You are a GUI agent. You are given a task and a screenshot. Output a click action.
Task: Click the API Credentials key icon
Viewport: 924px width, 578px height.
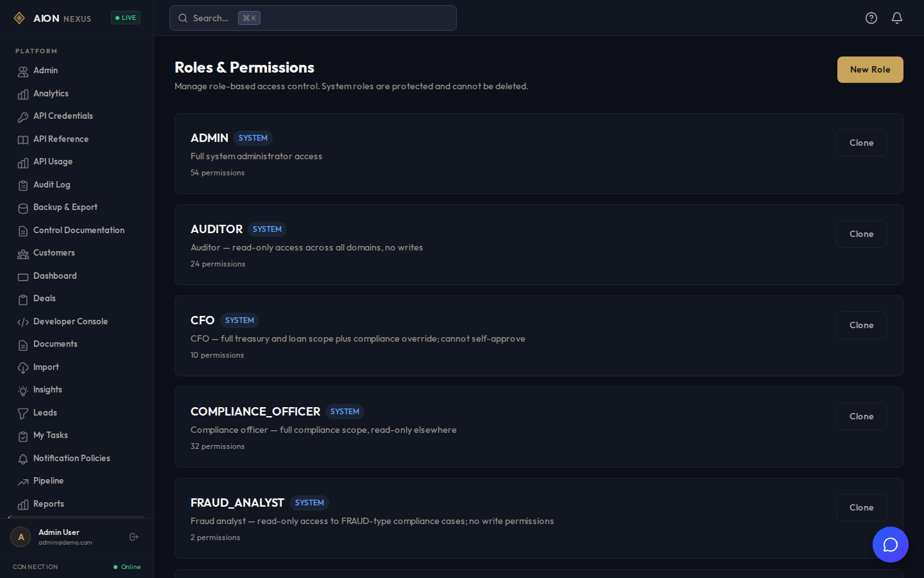tap(23, 117)
